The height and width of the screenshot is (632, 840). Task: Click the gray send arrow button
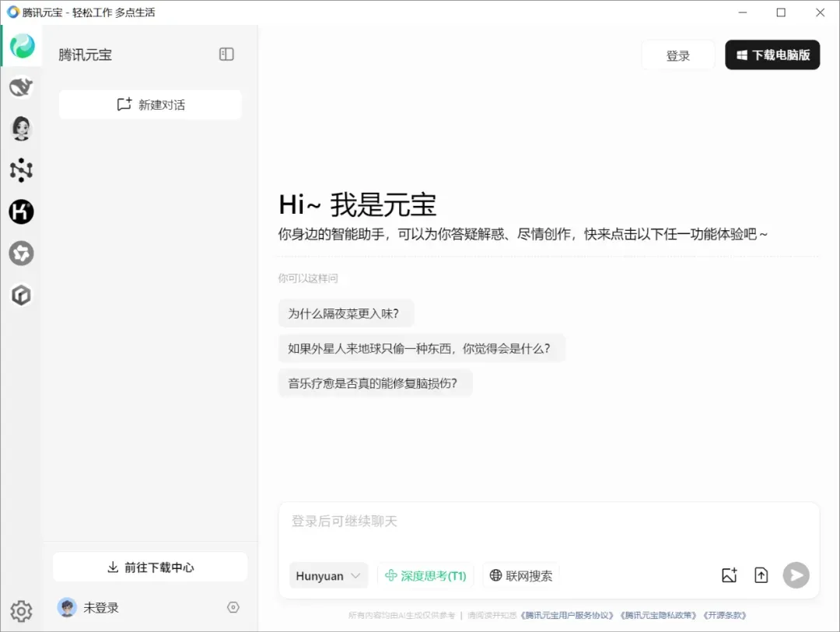point(796,575)
